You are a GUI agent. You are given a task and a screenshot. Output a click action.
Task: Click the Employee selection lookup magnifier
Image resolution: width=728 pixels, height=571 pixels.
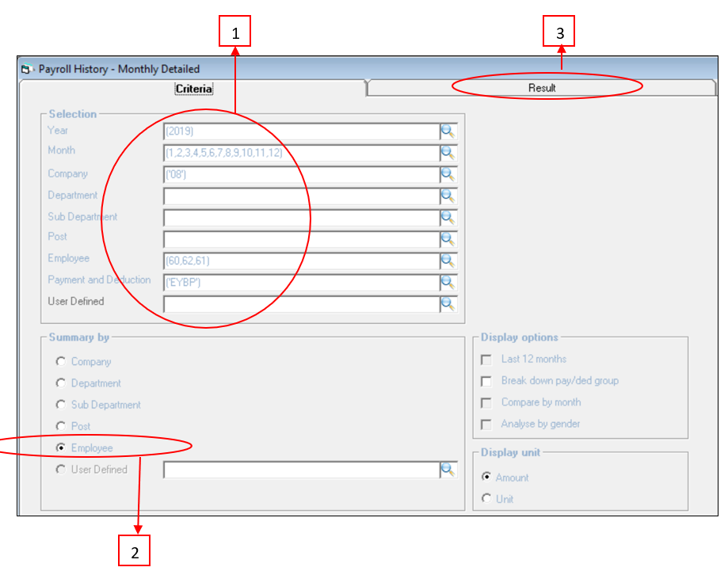coord(448,261)
